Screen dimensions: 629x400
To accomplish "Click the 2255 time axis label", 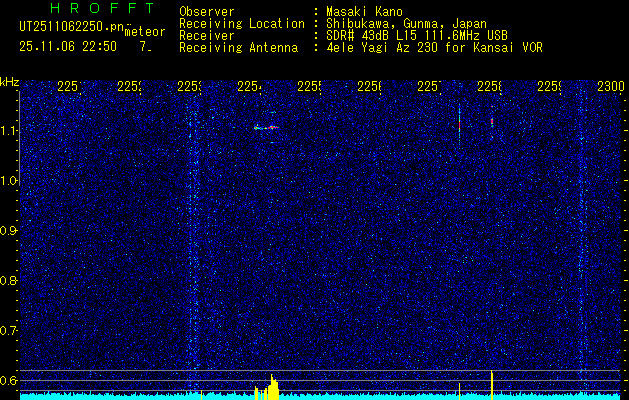I will pyautogui.click(x=309, y=86).
